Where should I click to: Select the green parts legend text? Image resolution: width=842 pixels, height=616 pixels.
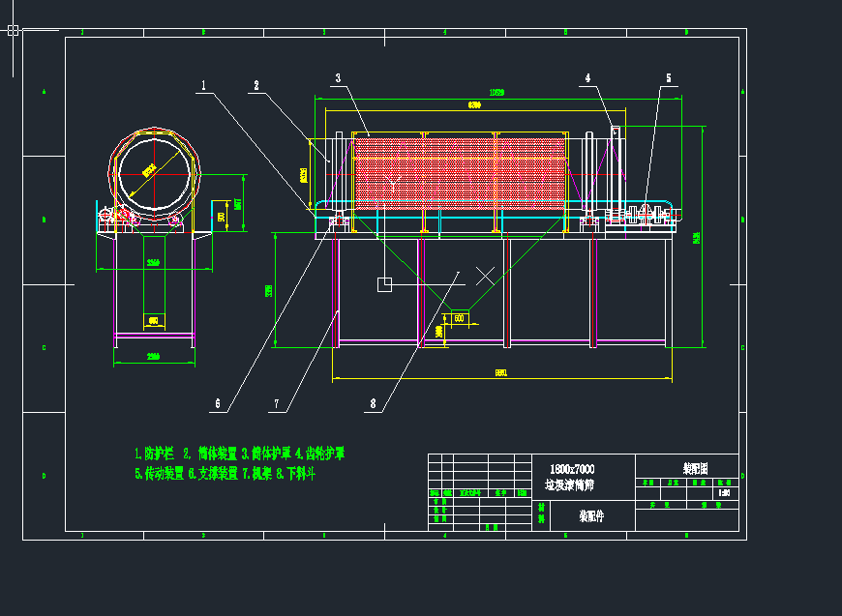point(239,463)
